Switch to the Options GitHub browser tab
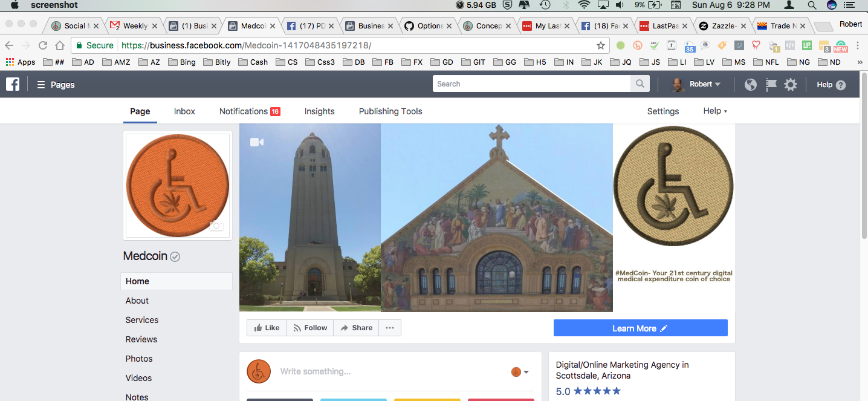Viewport: 868px width, 401px height. click(429, 26)
